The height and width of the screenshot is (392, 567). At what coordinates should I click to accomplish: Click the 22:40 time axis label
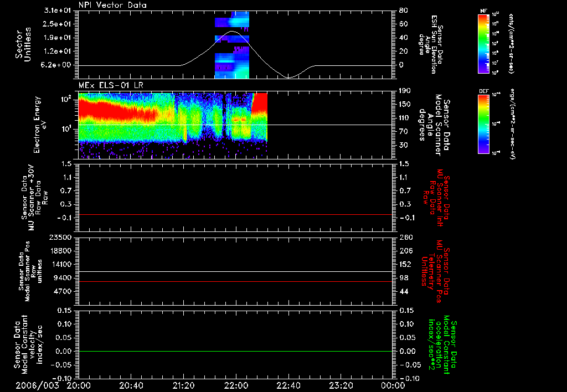(288, 385)
